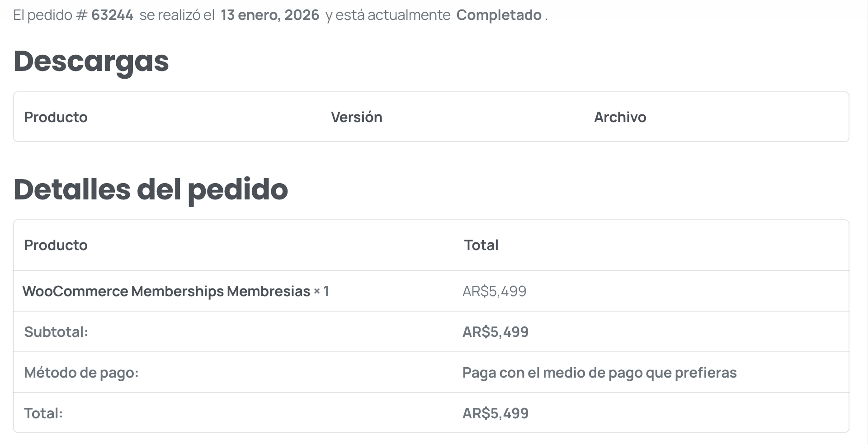Viewport: 868px width, 445px height.
Task: Click the Subtotal: row label
Action: 56,332
